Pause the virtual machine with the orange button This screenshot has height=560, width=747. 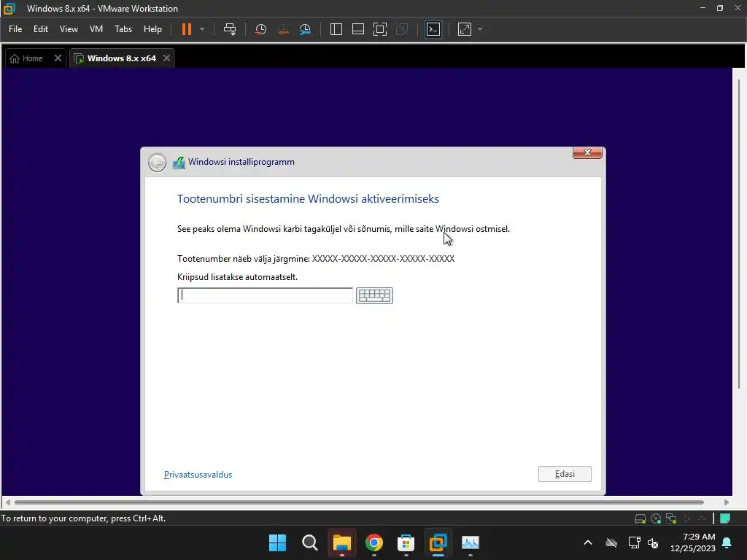[x=186, y=29]
